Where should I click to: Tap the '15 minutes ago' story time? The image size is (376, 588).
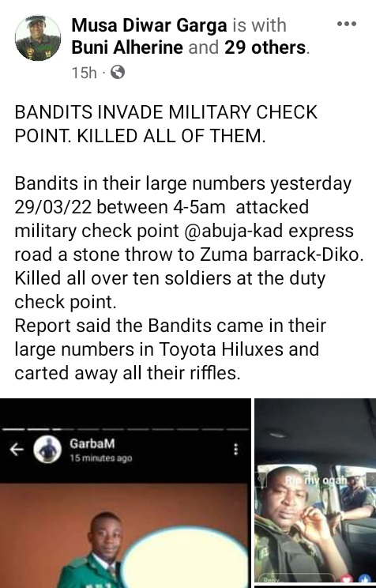coord(101,458)
